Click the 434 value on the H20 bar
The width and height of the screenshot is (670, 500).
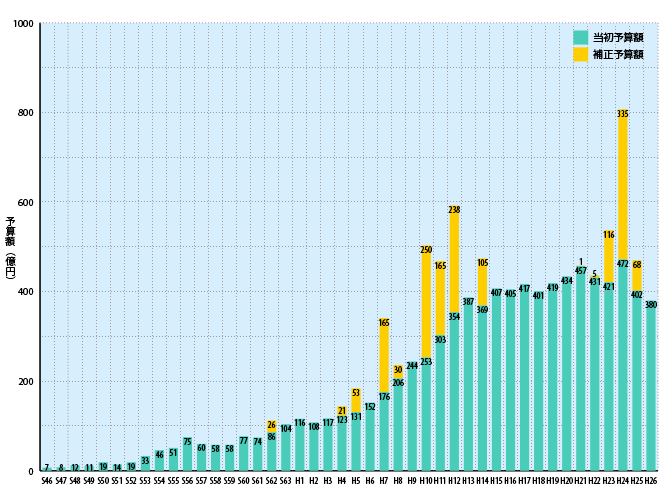click(x=567, y=280)
